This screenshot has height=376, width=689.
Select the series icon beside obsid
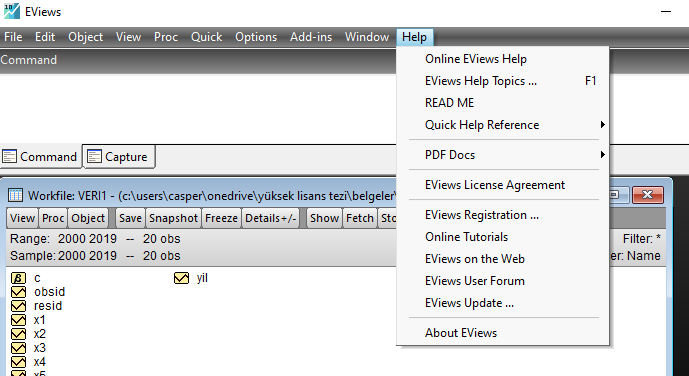pos(18,292)
